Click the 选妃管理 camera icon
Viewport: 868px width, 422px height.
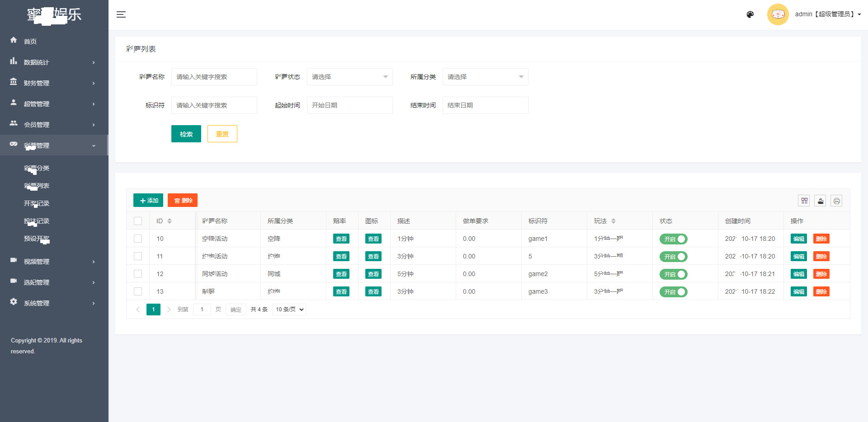click(x=14, y=281)
